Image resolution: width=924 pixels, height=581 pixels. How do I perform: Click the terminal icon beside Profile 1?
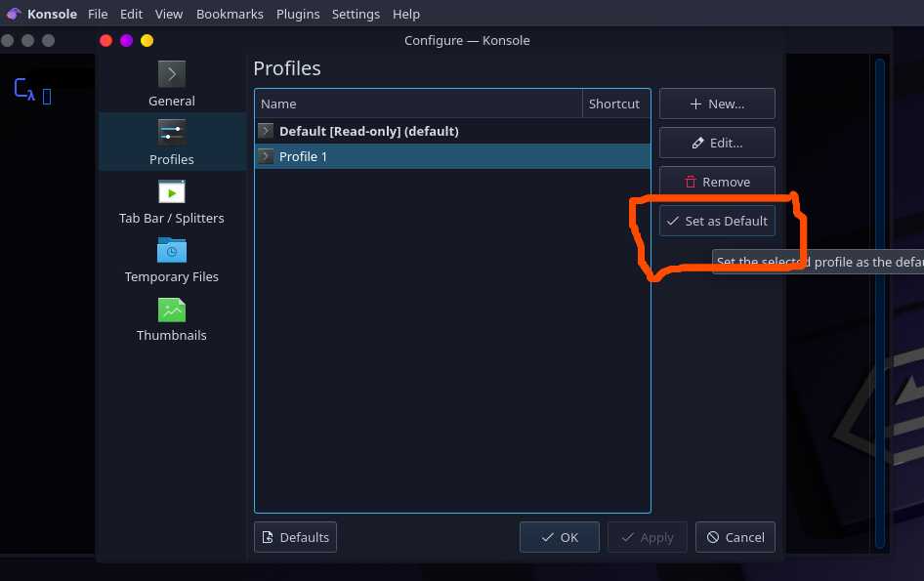point(266,156)
